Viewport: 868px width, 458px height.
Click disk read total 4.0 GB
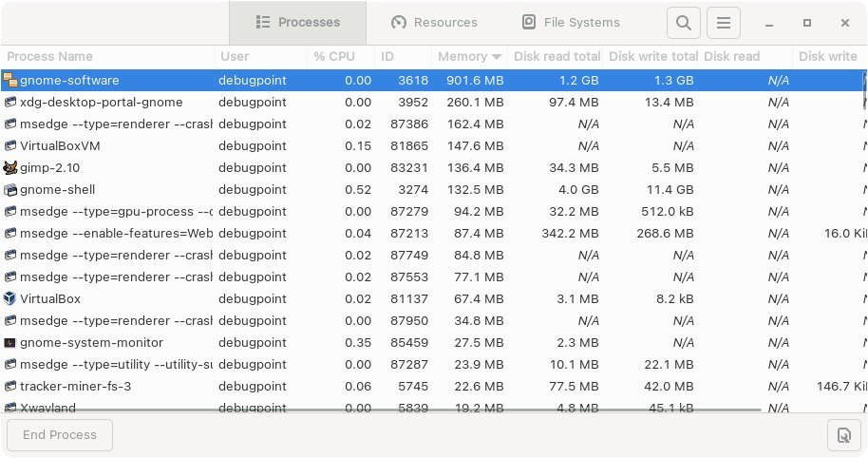(578, 190)
